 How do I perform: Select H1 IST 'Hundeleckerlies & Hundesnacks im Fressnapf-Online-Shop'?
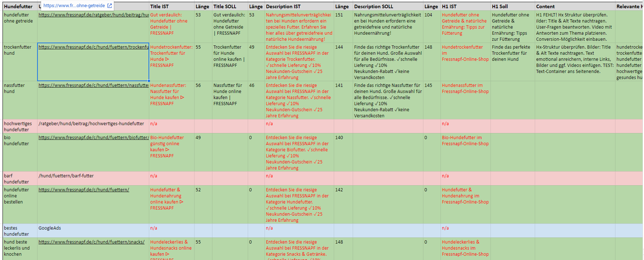click(466, 249)
